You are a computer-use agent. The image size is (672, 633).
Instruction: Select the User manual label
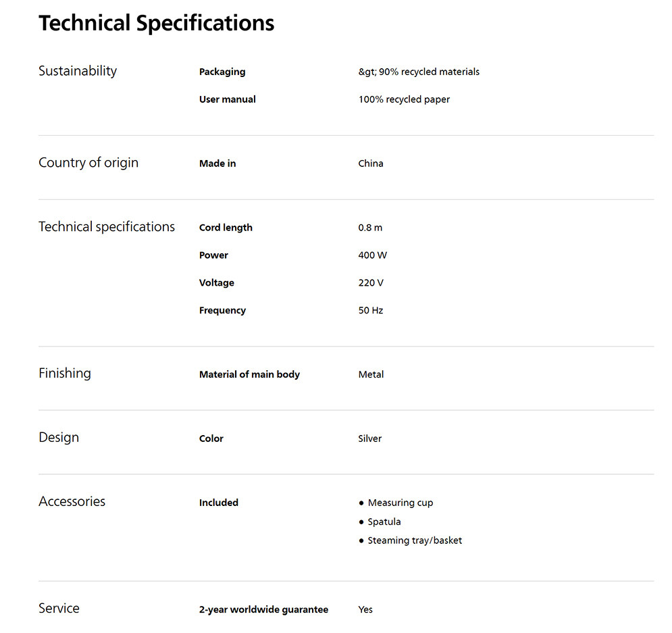[x=227, y=99]
